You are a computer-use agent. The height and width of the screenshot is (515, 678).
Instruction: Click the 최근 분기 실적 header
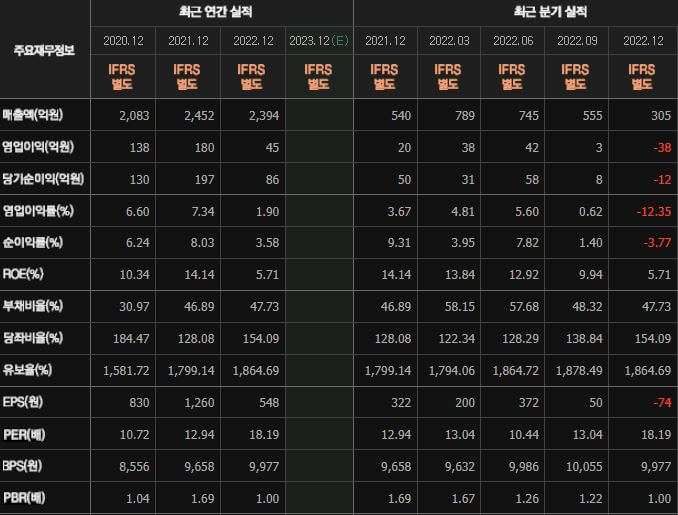point(550,12)
